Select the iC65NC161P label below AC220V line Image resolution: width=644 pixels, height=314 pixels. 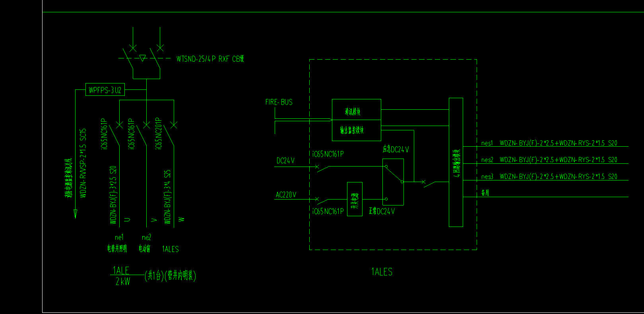(x=328, y=211)
